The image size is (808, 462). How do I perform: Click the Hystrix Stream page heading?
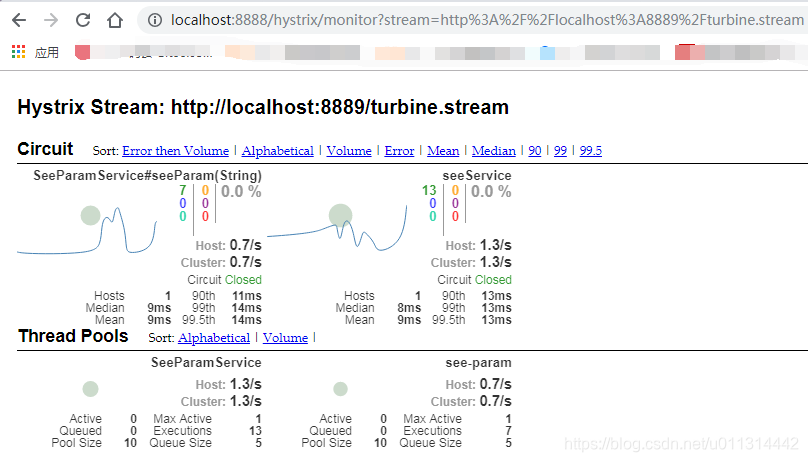pos(263,107)
